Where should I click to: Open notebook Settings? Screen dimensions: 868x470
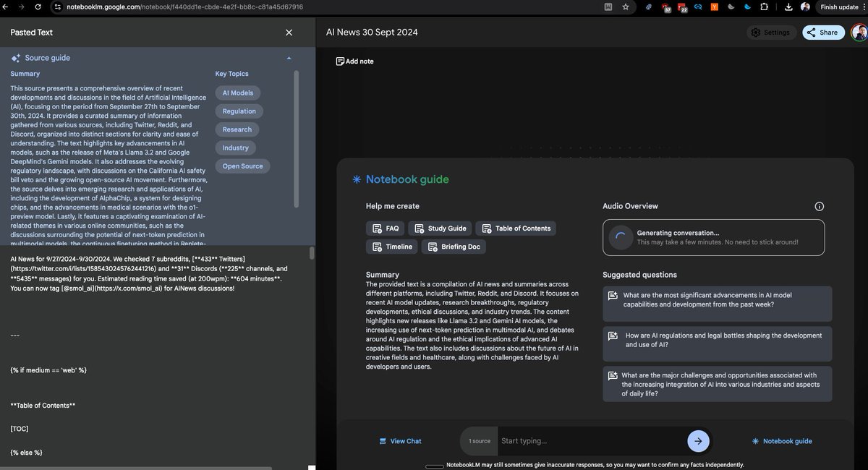771,33
